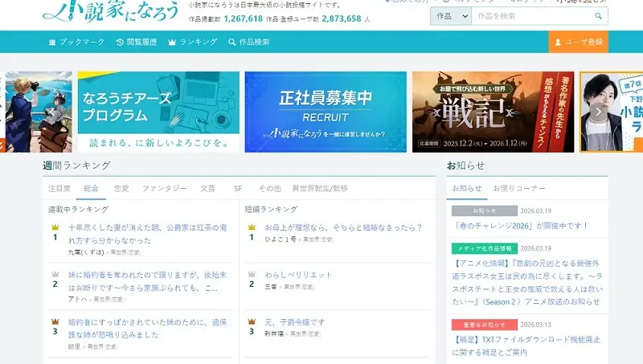Open the 作品 search category dropdown
The image size is (643, 364).
click(451, 16)
